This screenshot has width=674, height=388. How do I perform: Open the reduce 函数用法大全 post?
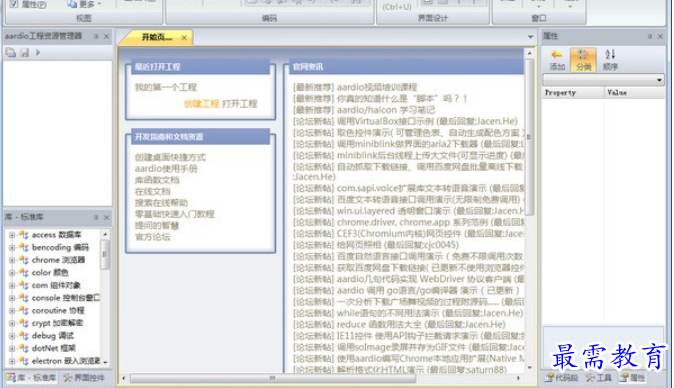point(399,324)
